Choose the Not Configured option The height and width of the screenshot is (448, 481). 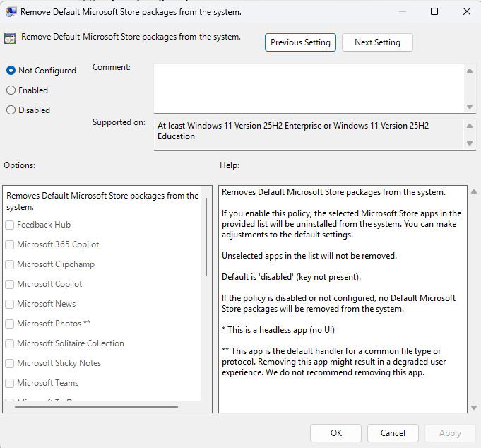coord(11,71)
